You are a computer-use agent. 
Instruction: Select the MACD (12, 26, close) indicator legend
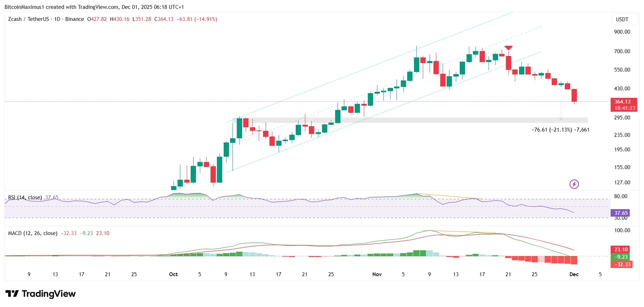(33, 233)
